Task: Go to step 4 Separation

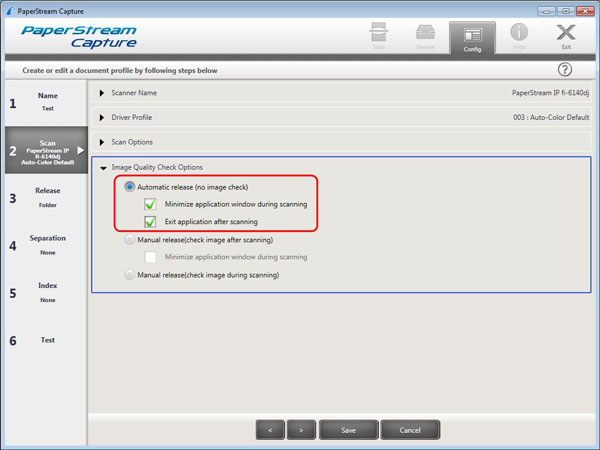Action: pyautogui.click(x=46, y=245)
